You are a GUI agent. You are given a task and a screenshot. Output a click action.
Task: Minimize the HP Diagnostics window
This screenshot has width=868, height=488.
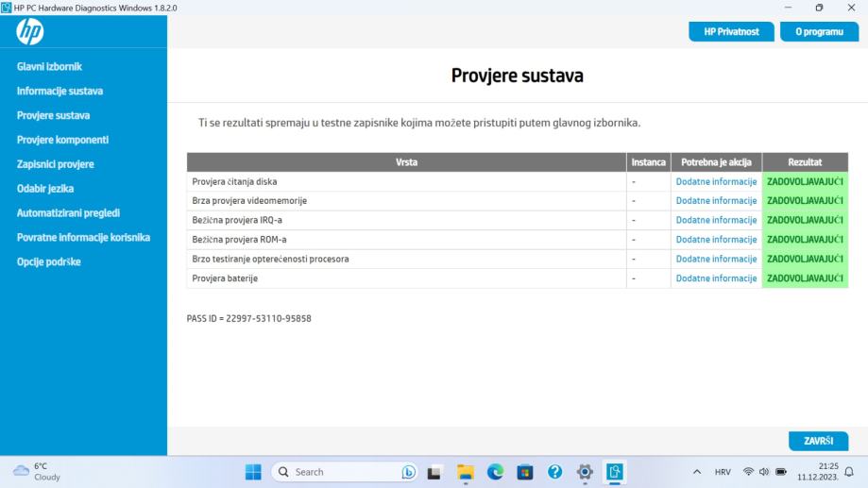point(788,8)
